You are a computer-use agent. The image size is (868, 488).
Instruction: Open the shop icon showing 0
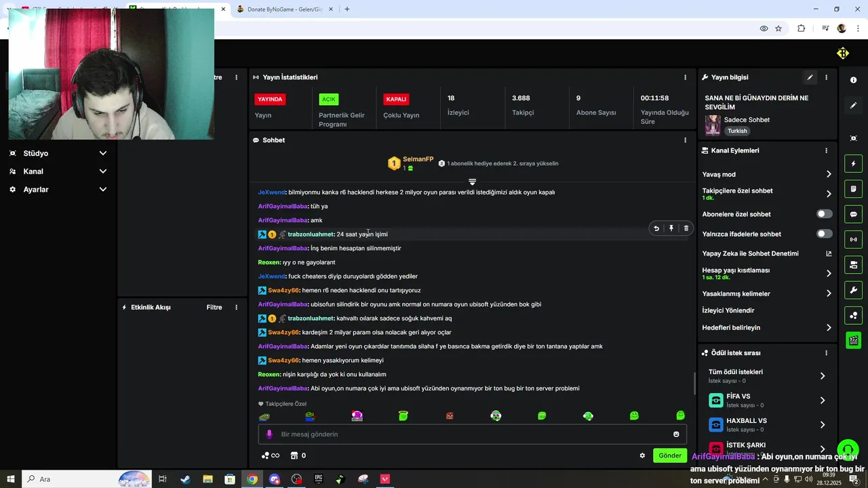tap(298, 455)
